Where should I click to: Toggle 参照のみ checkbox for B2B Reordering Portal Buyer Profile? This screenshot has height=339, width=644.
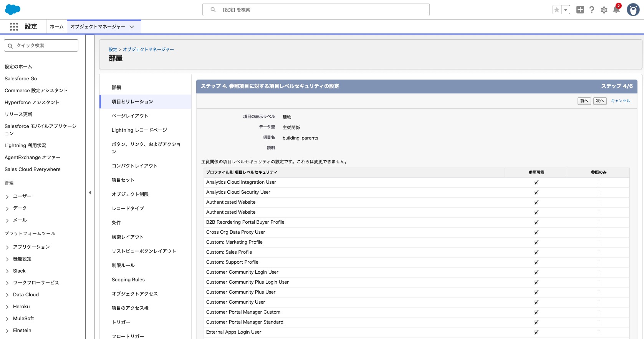pos(598,223)
